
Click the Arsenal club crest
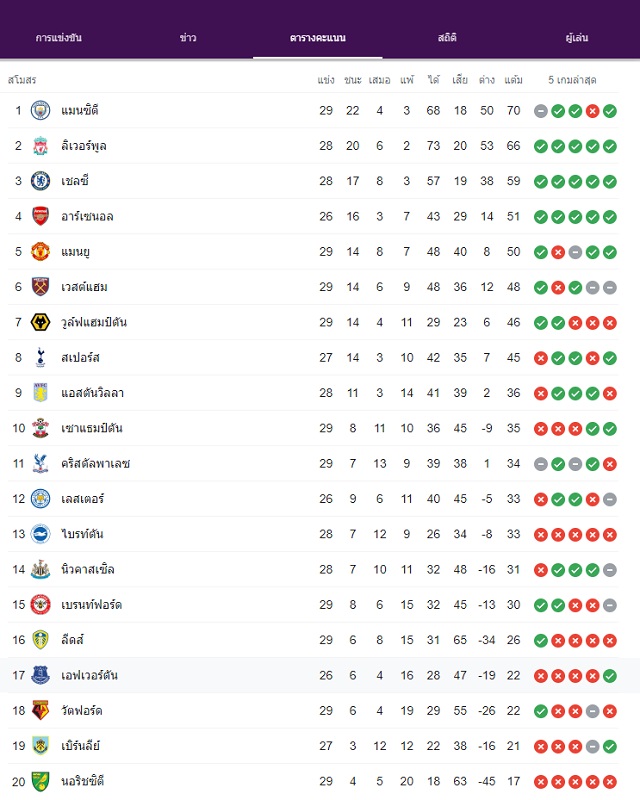click(40, 216)
